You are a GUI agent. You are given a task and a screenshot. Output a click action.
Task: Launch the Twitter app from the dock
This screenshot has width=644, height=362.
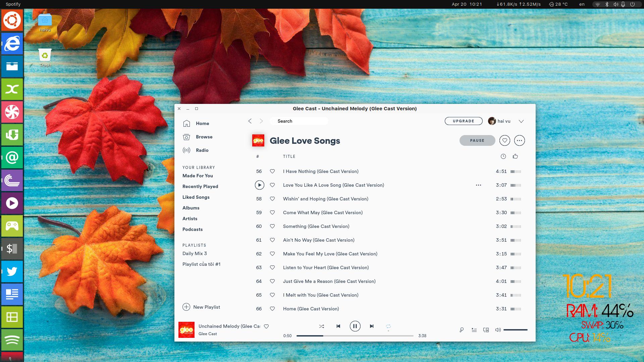(x=12, y=271)
